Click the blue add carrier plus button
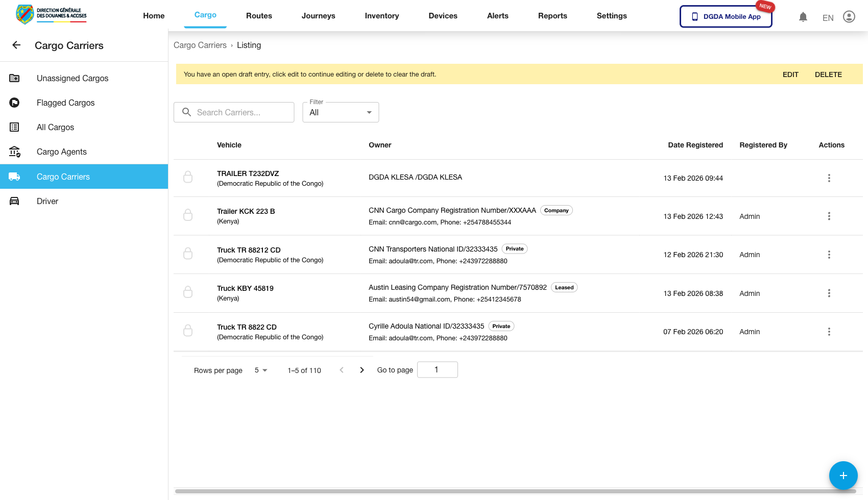 [x=843, y=476]
